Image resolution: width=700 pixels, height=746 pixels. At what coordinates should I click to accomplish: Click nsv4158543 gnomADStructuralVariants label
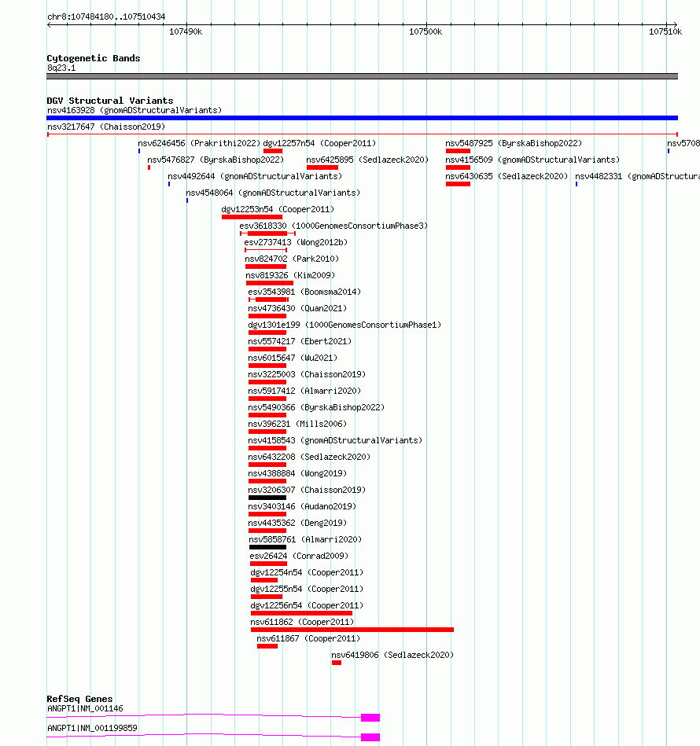[335, 440]
